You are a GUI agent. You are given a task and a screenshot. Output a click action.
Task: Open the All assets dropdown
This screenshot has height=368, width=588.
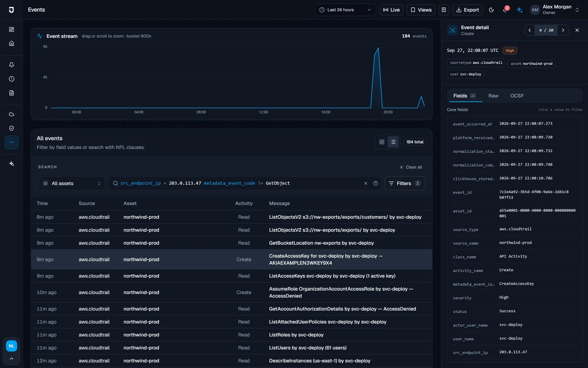tap(72, 183)
